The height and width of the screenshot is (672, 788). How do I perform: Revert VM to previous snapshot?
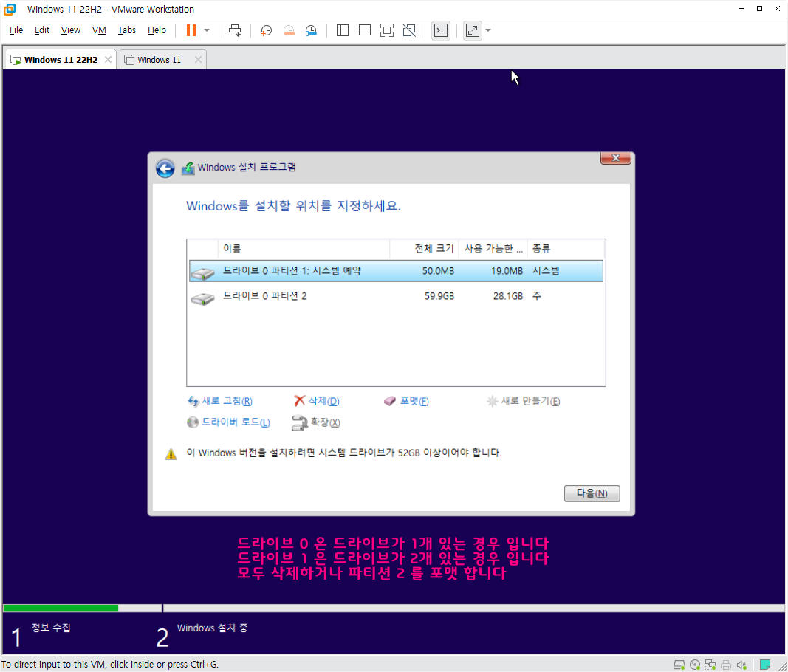(289, 30)
